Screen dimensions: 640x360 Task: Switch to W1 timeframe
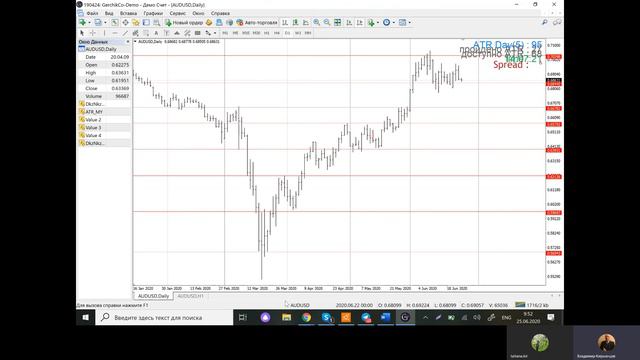coord(298,33)
